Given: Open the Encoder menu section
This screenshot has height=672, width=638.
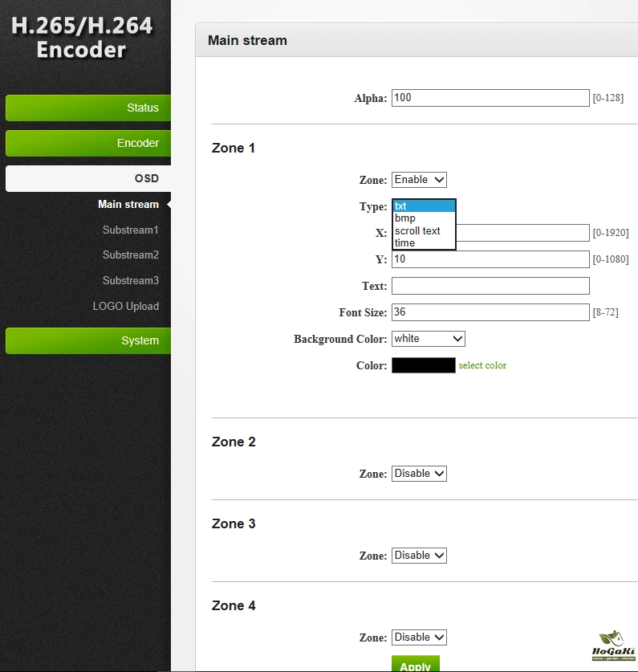Looking at the screenshot, I should (x=88, y=143).
